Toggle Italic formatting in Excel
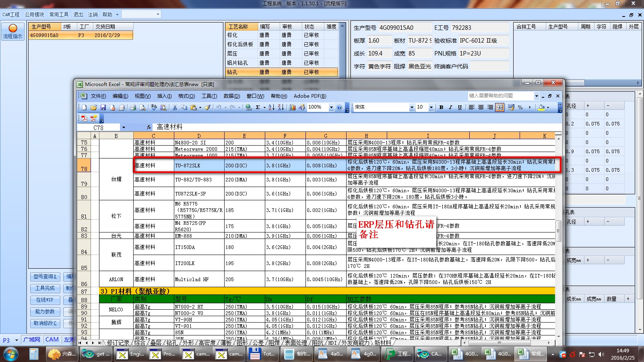The height and width of the screenshot is (362, 644). pyautogui.click(x=450, y=107)
